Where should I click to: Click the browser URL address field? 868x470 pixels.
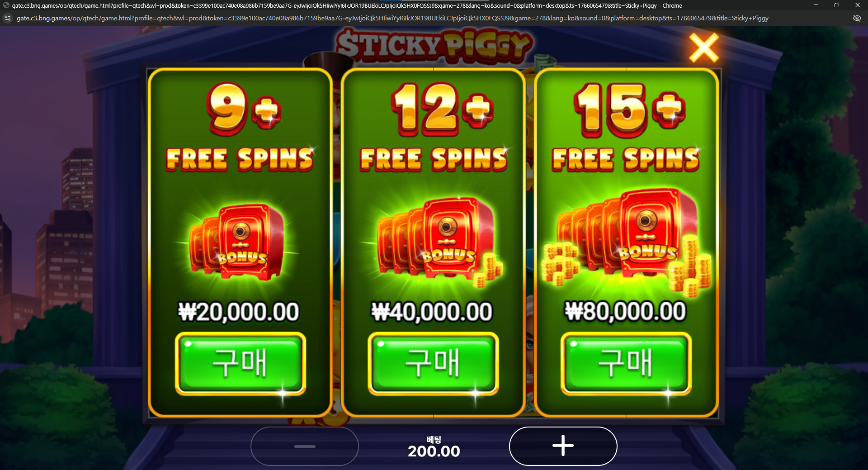pos(392,18)
